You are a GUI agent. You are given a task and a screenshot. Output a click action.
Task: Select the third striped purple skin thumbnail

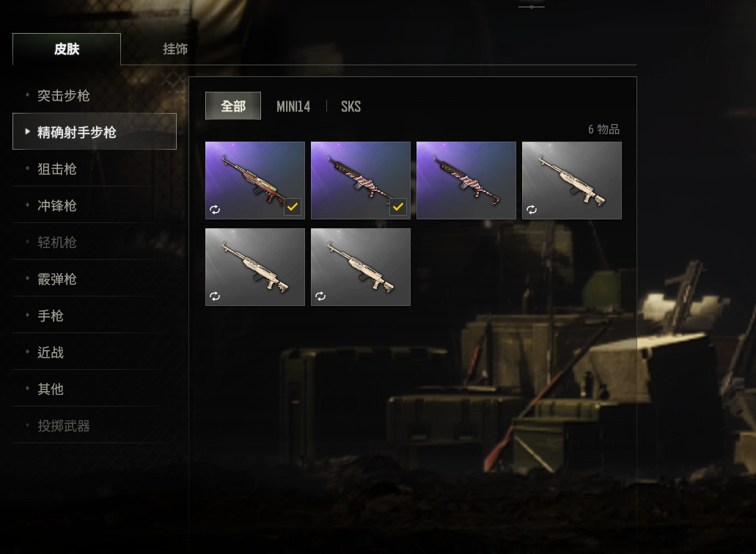(x=466, y=181)
